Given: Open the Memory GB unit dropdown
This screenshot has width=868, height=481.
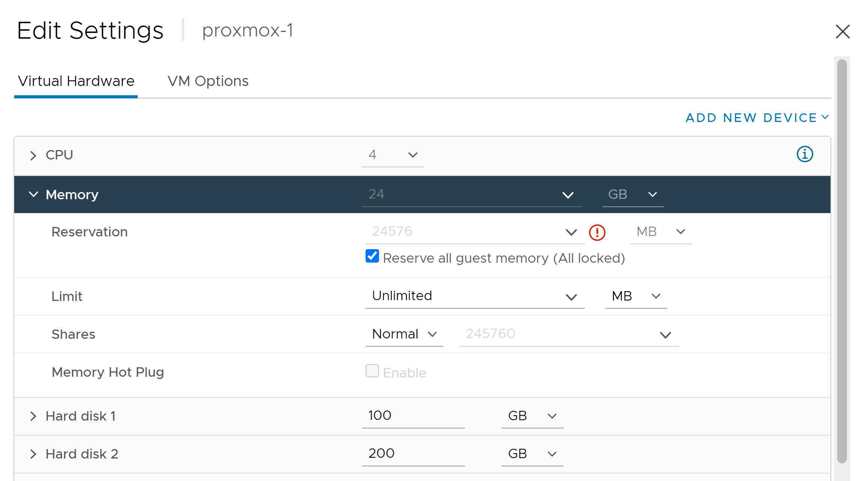Looking at the screenshot, I should click(x=633, y=195).
